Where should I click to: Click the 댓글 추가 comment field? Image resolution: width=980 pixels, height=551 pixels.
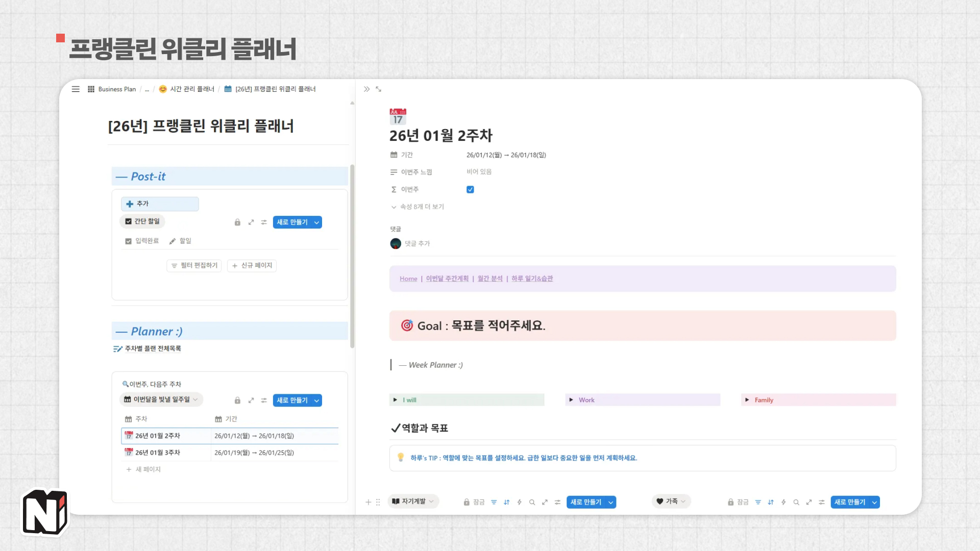pyautogui.click(x=417, y=243)
